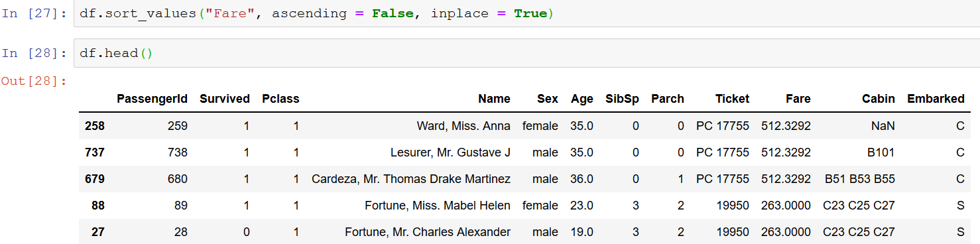Click the name Fortune, Miss. Mabel Helen

click(x=438, y=206)
